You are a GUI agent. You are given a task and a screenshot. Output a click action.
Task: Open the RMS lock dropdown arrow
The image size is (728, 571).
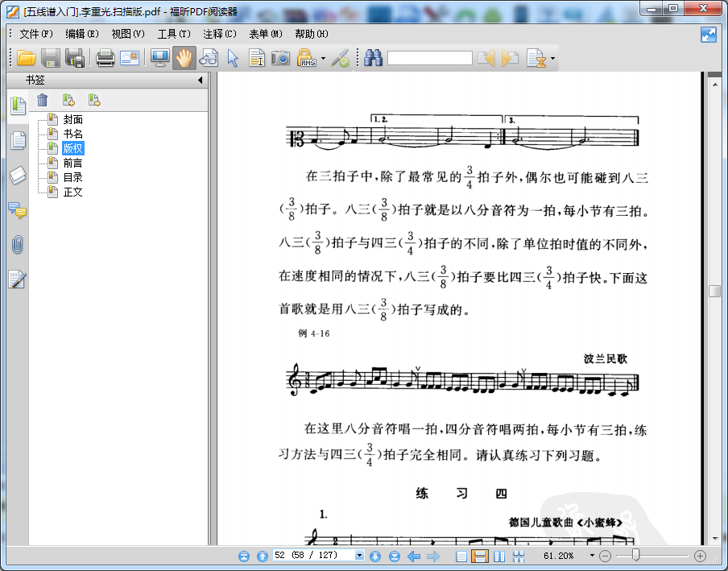pyautogui.click(x=323, y=59)
